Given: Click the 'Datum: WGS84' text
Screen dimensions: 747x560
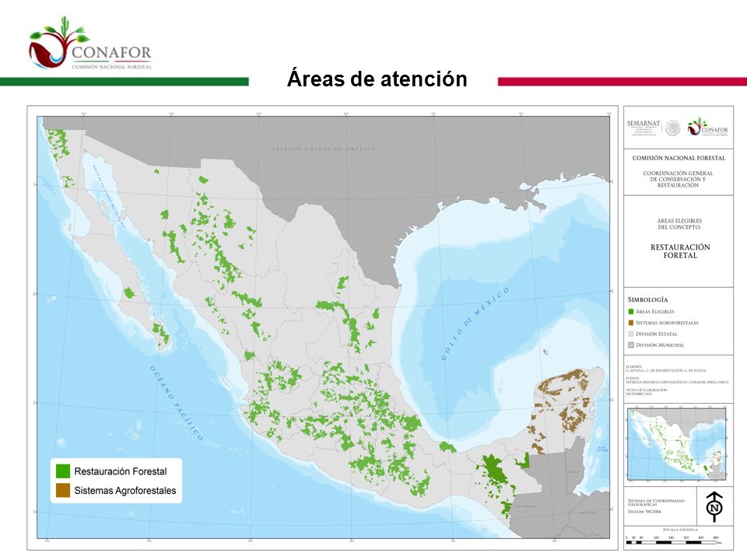Looking at the screenshot, I should (x=644, y=512).
